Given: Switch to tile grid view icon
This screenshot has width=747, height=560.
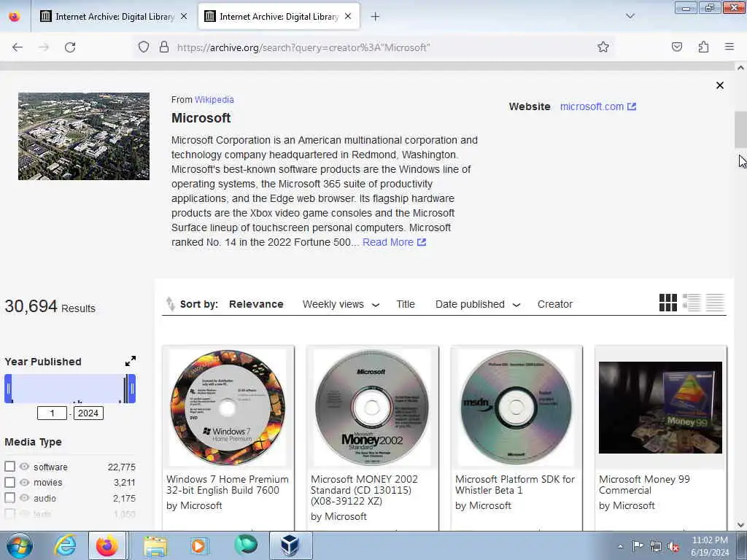Looking at the screenshot, I should [x=668, y=303].
